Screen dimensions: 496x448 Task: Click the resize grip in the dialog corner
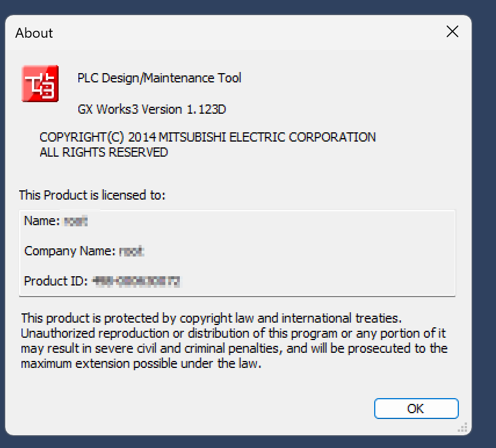pos(462,428)
